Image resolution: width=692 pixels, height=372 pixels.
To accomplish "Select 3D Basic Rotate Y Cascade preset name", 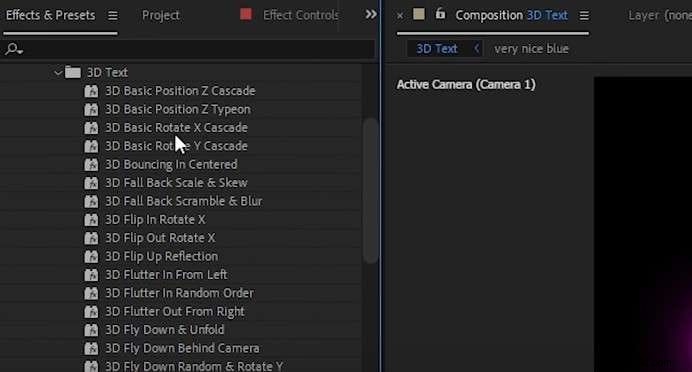I will click(x=176, y=146).
